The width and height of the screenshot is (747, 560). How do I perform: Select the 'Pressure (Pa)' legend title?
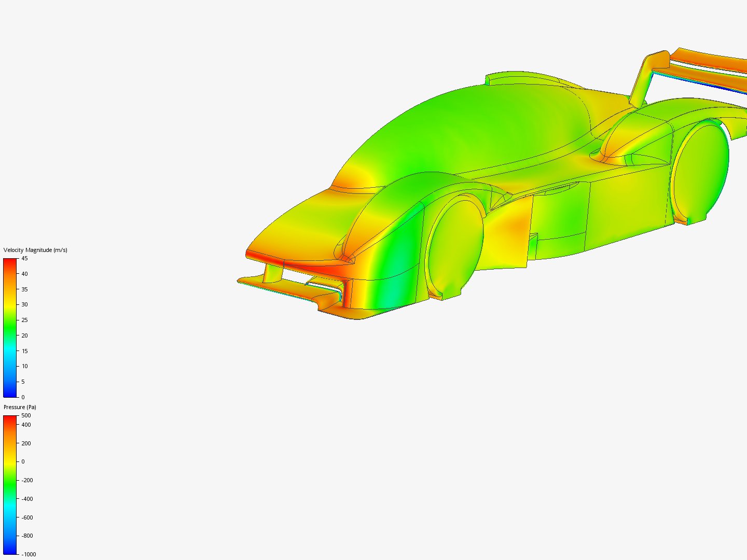pyautogui.click(x=20, y=407)
